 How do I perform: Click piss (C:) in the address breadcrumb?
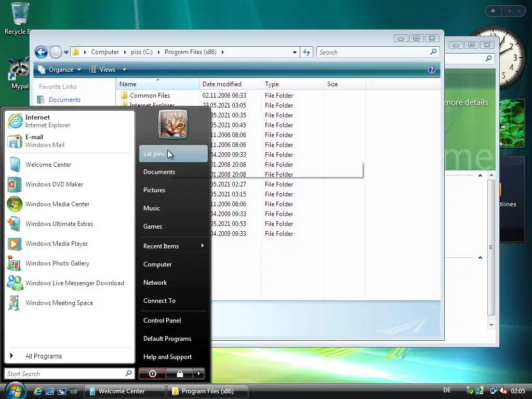click(141, 52)
